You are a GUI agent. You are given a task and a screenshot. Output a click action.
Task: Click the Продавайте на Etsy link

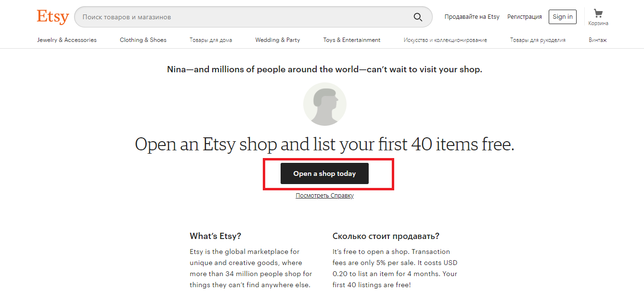472,17
